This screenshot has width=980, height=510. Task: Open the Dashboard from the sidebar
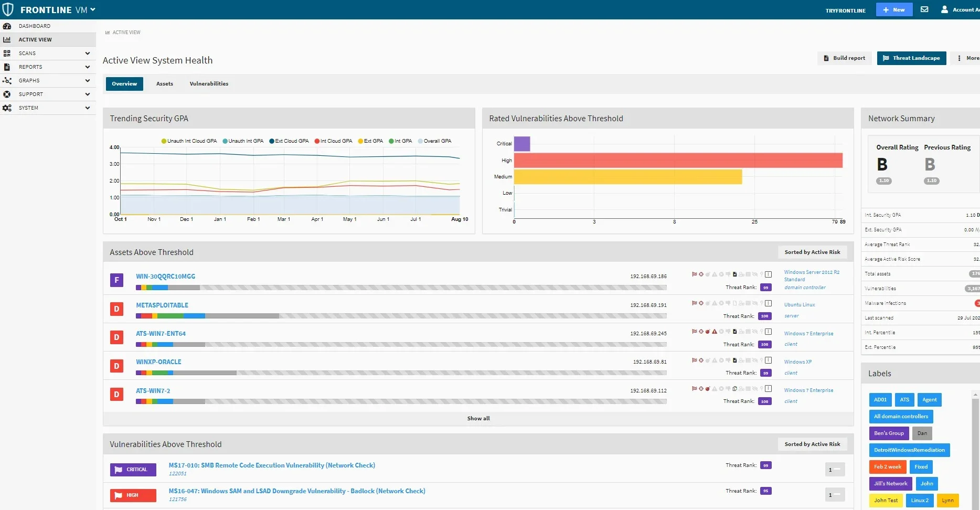click(35, 26)
